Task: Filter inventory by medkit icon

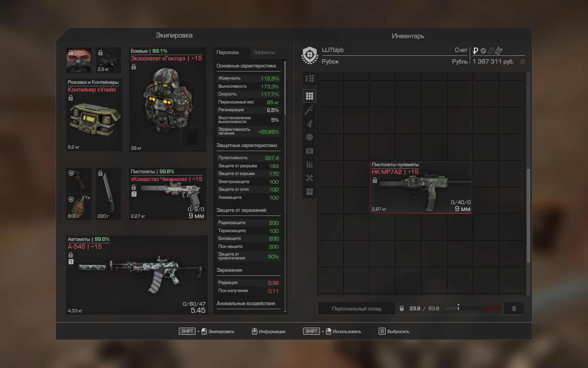Action: pos(309,151)
